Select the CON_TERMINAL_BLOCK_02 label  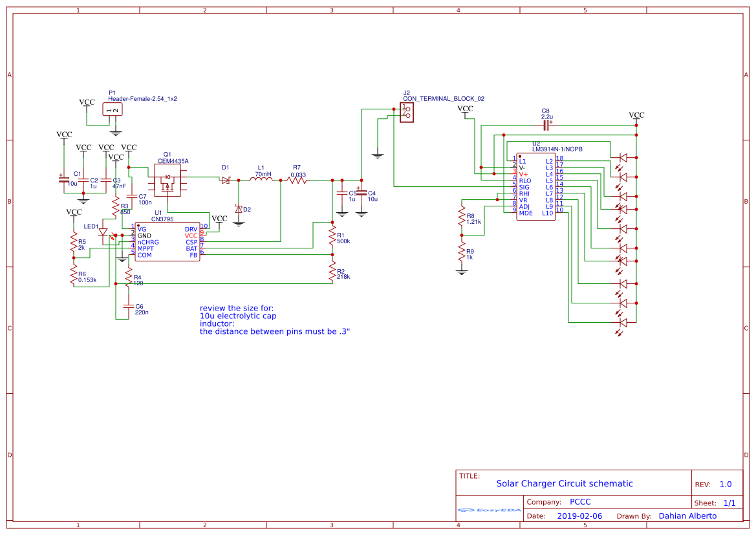click(444, 98)
